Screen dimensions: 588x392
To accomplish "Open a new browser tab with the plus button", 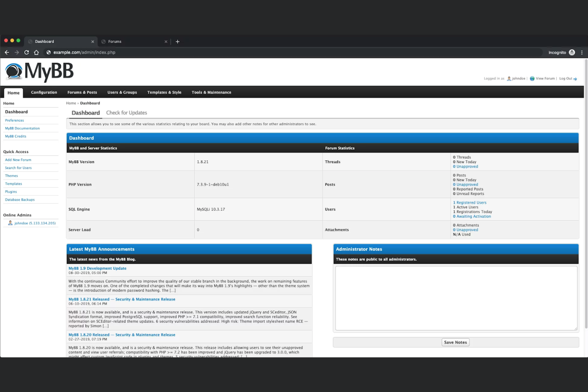I will (178, 41).
